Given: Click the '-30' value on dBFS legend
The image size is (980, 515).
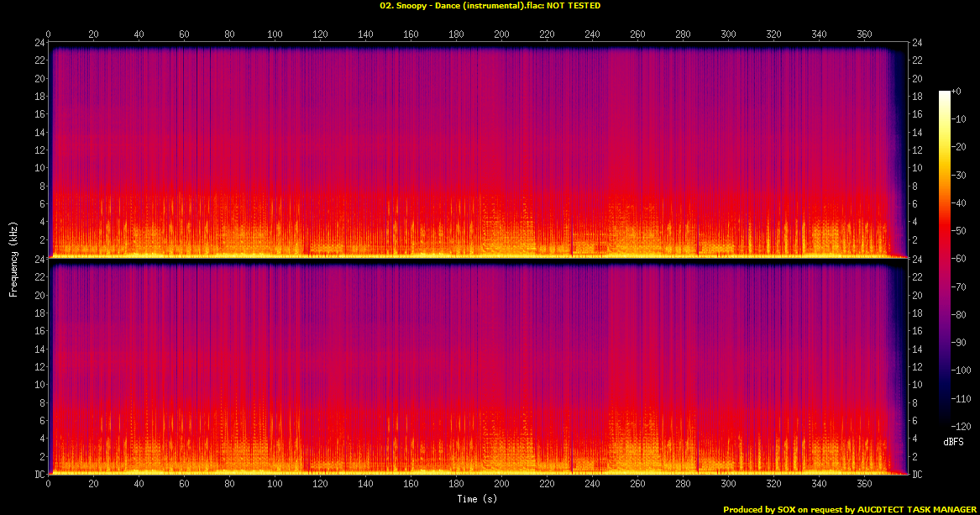Looking at the screenshot, I should 958,175.
